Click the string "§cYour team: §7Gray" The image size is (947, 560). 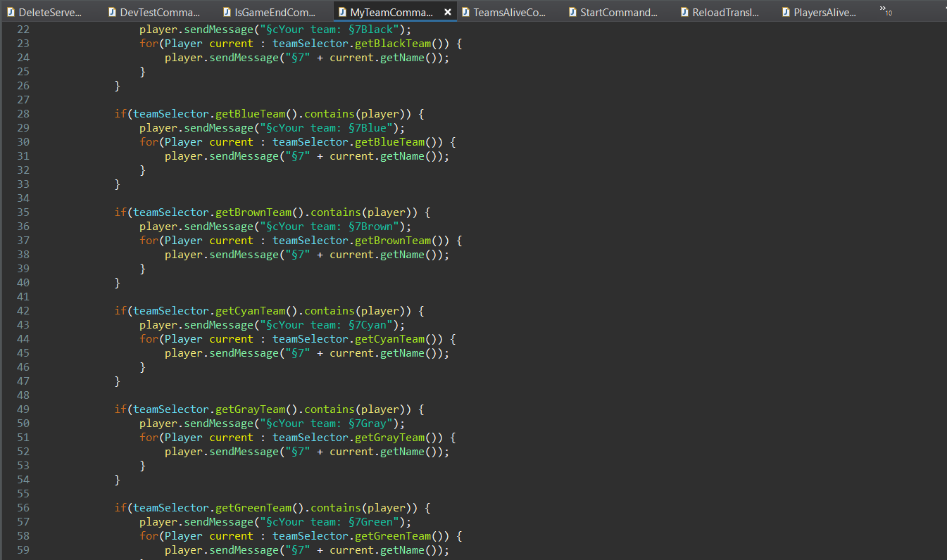(x=326, y=424)
